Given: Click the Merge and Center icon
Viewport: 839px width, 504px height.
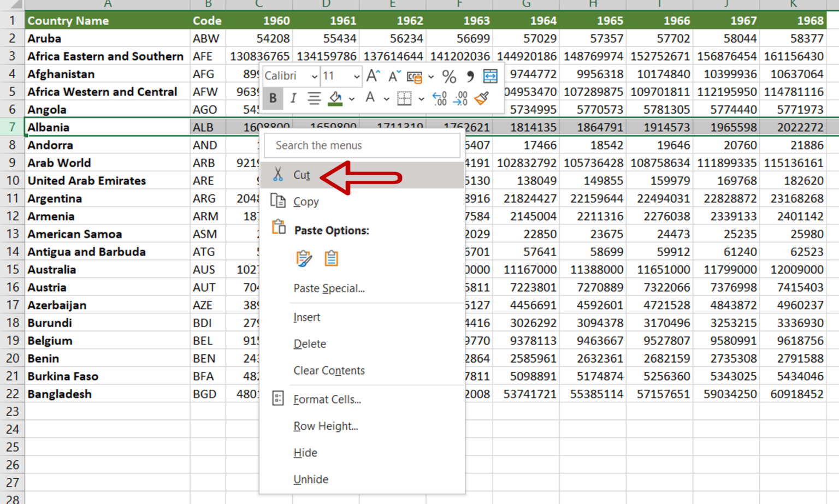Looking at the screenshot, I should point(491,76).
